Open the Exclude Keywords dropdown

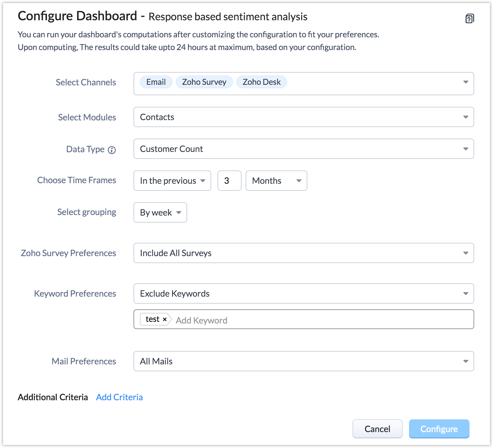point(303,294)
